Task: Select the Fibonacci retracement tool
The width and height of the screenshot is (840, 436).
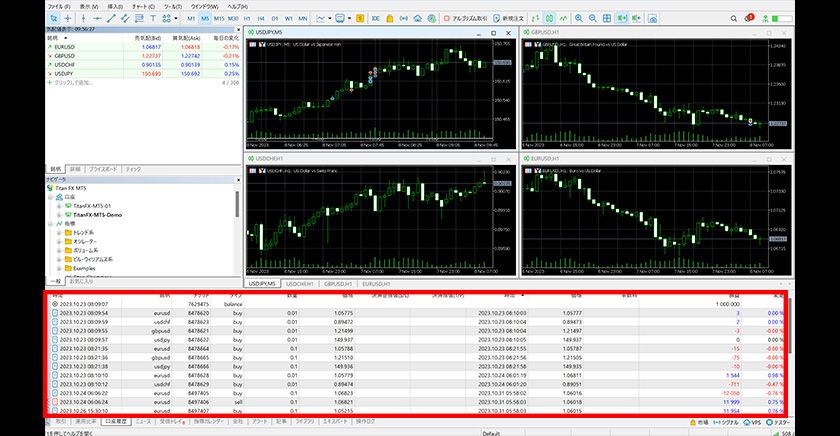Action: (139, 18)
